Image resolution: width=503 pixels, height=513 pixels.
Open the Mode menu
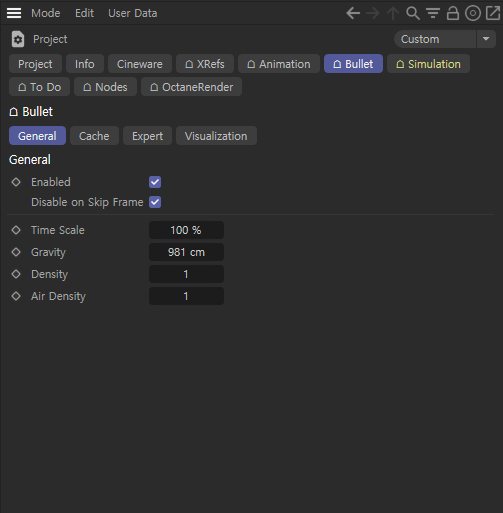click(46, 13)
